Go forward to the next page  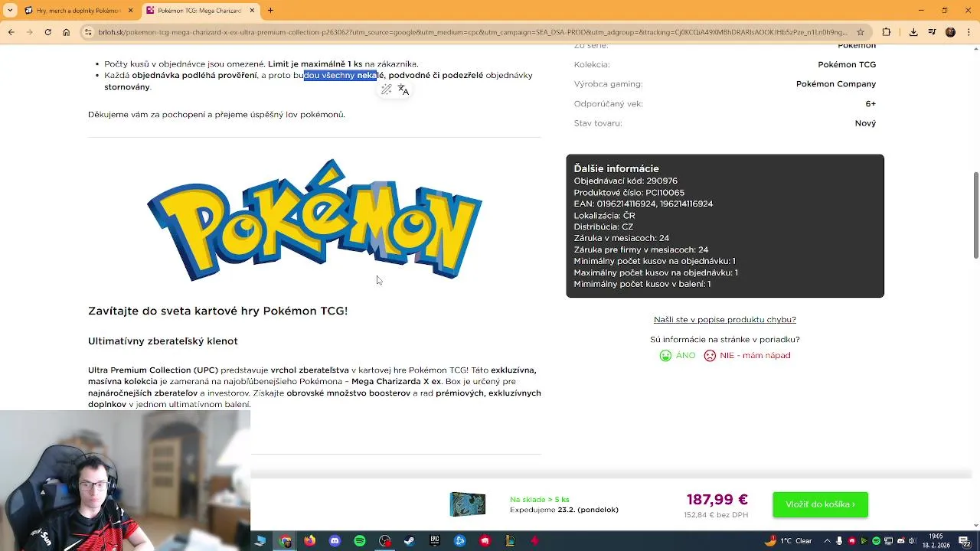[x=29, y=32]
